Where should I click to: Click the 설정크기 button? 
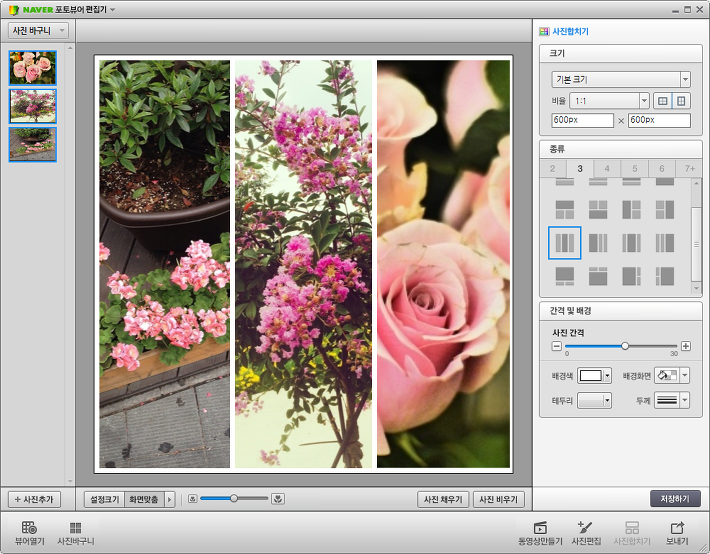(105, 499)
